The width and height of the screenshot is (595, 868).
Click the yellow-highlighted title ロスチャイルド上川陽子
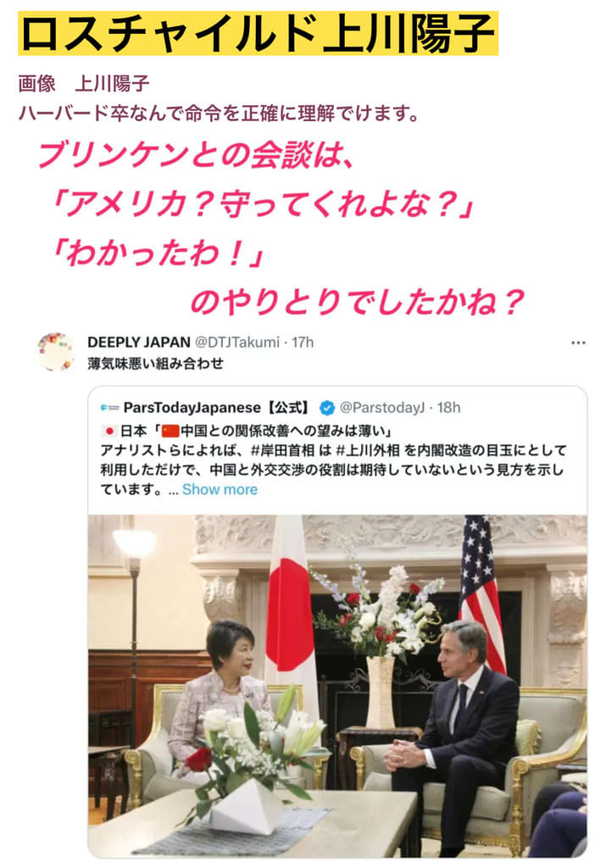pos(258,33)
